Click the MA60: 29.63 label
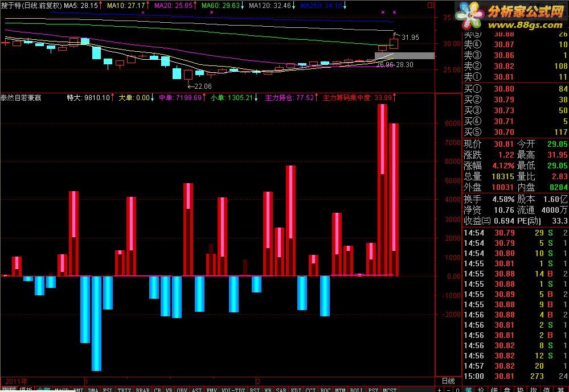 pyautogui.click(x=220, y=6)
